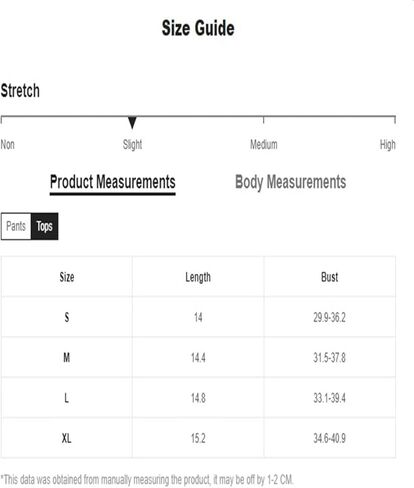
Task: Select the M size row
Action: pyautogui.click(x=198, y=357)
